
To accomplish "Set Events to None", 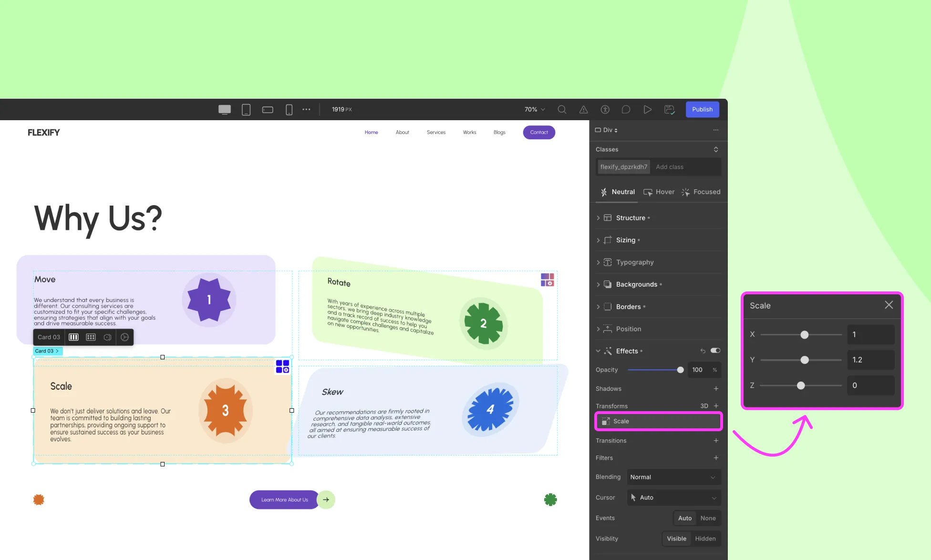I will click(708, 519).
